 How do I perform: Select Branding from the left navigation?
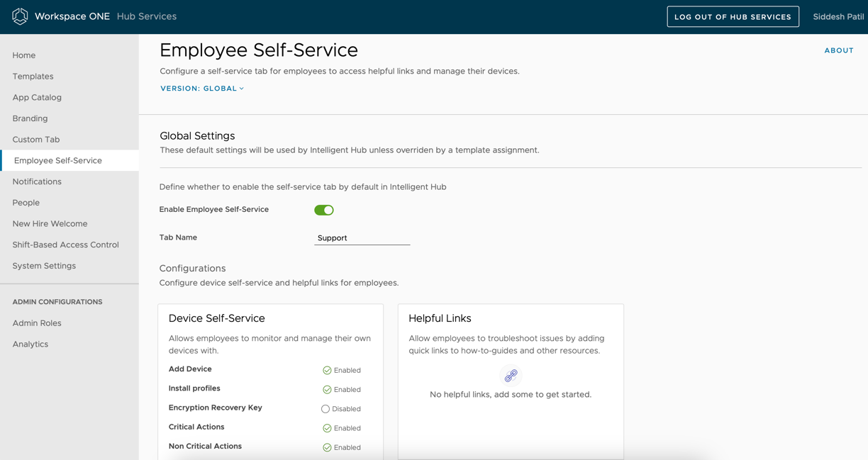tap(30, 118)
